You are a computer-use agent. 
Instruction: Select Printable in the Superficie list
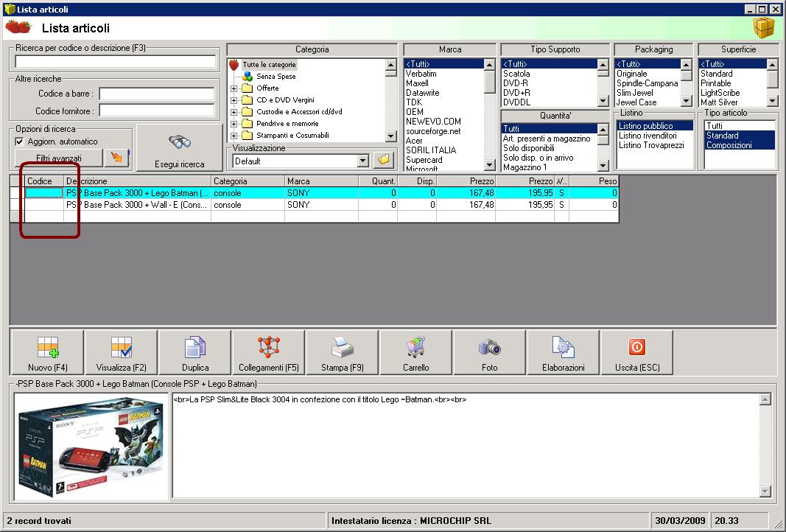coord(716,83)
